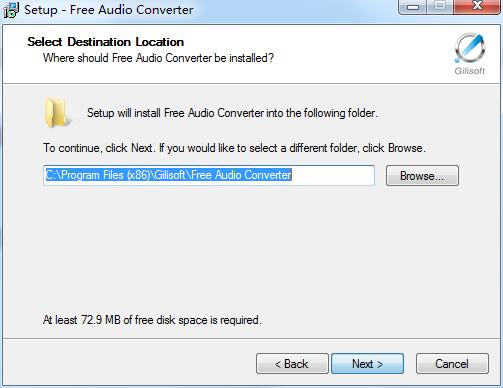503x388 pixels.
Task: Click the Gilisoft logo icon
Action: pos(470,48)
